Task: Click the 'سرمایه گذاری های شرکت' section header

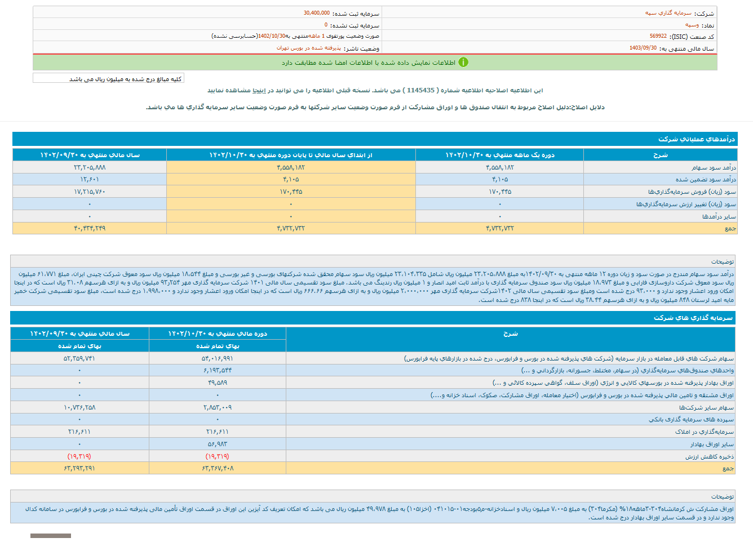Action: click(x=693, y=318)
